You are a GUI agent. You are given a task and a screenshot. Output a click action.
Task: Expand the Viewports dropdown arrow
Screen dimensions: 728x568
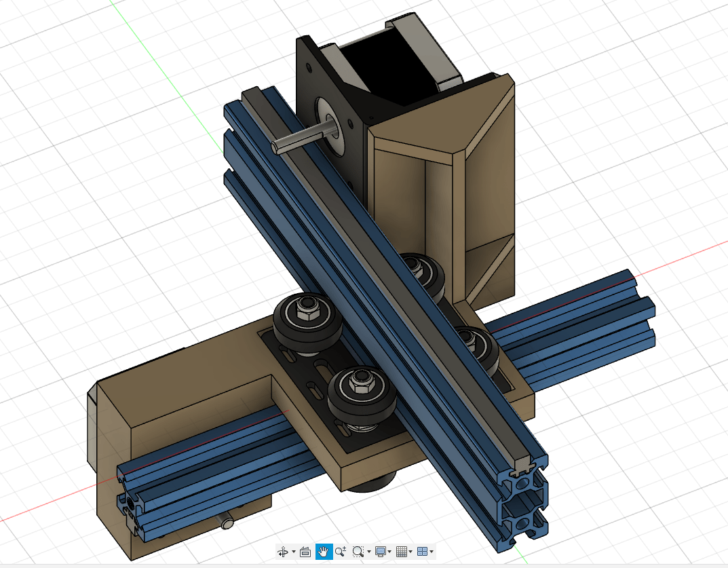[x=432, y=552]
